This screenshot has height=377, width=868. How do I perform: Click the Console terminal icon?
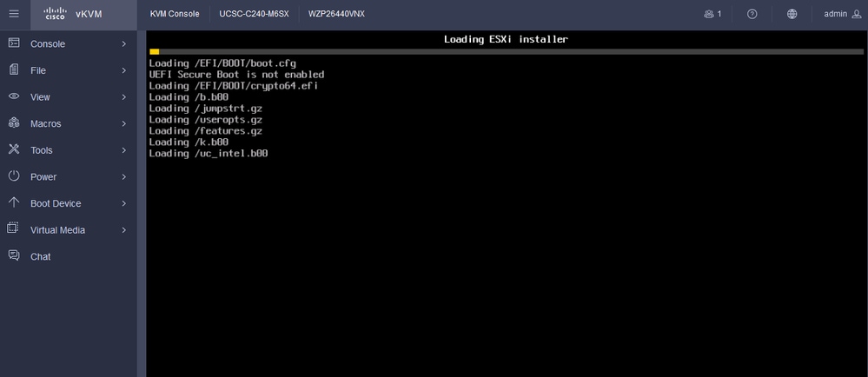[x=15, y=43]
